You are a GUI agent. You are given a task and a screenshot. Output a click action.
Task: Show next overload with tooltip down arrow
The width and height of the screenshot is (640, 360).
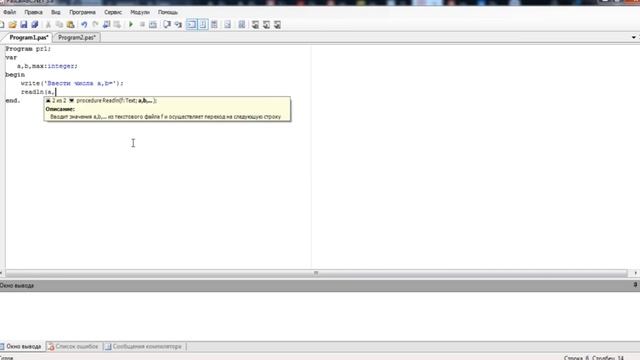pos(71,100)
